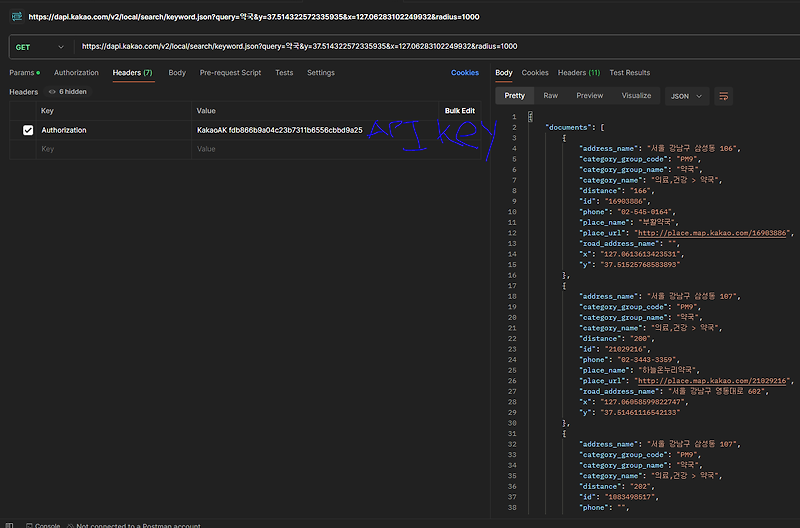Select the Pre-request Script tab

(x=230, y=73)
